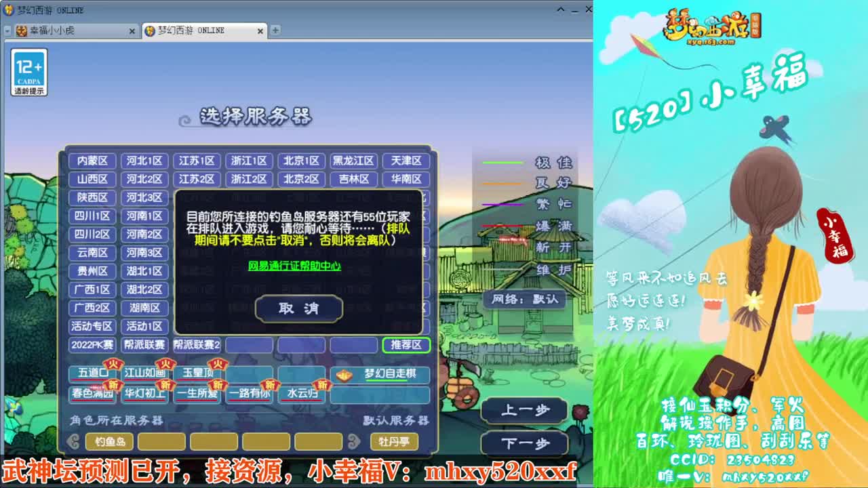Select the 一路有你 server
The height and width of the screenshot is (488, 868).
tap(249, 393)
